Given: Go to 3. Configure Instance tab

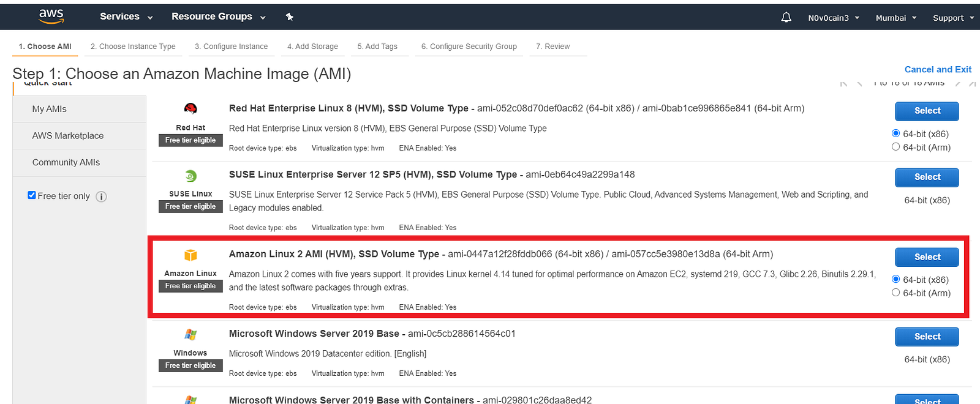Looking at the screenshot, I should pos(232,47).
